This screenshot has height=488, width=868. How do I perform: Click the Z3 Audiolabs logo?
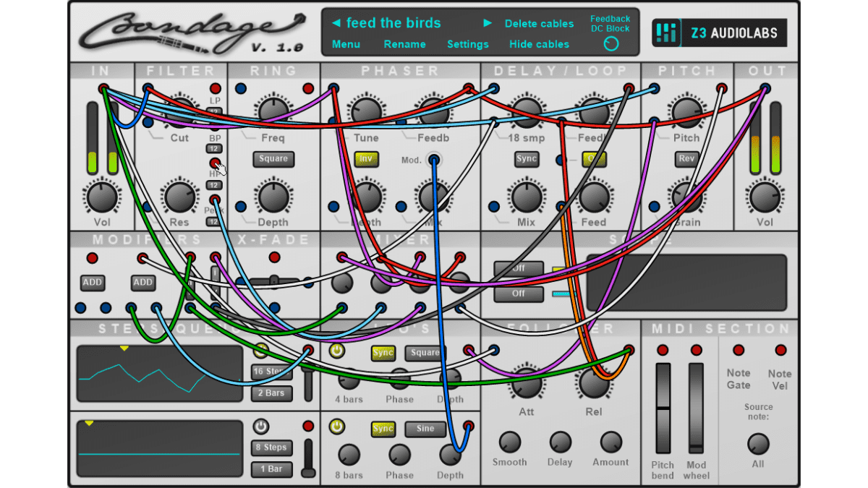[720, 33]
